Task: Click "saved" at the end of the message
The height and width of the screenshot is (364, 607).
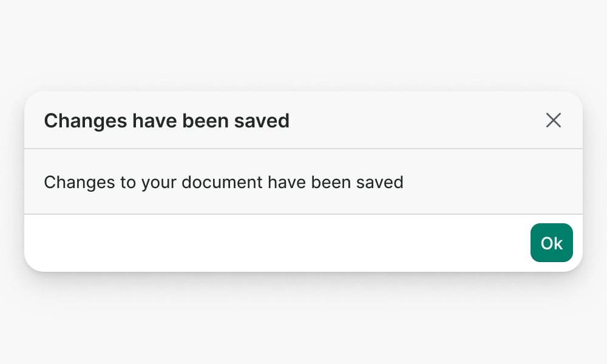Action: 381,182
